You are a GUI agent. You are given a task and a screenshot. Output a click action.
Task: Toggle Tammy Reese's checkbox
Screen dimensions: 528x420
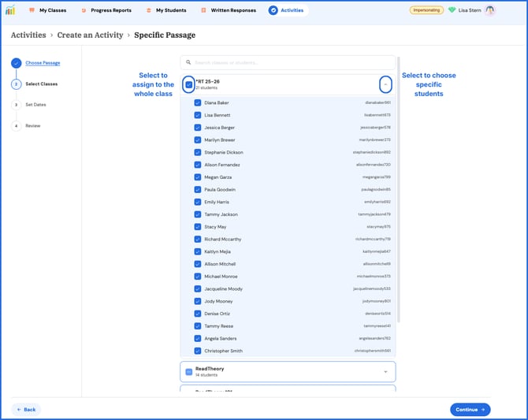coord(198,326)
